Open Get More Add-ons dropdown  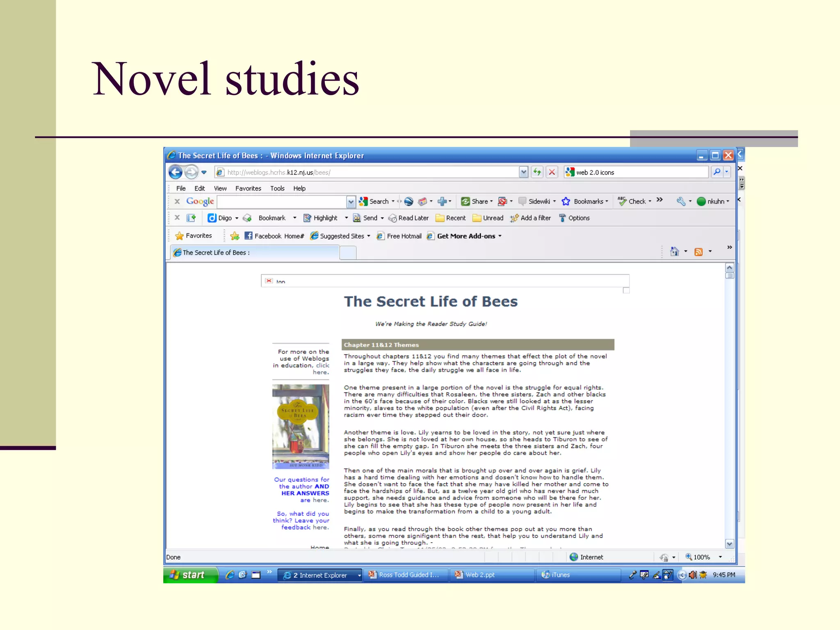coord(464,236)
